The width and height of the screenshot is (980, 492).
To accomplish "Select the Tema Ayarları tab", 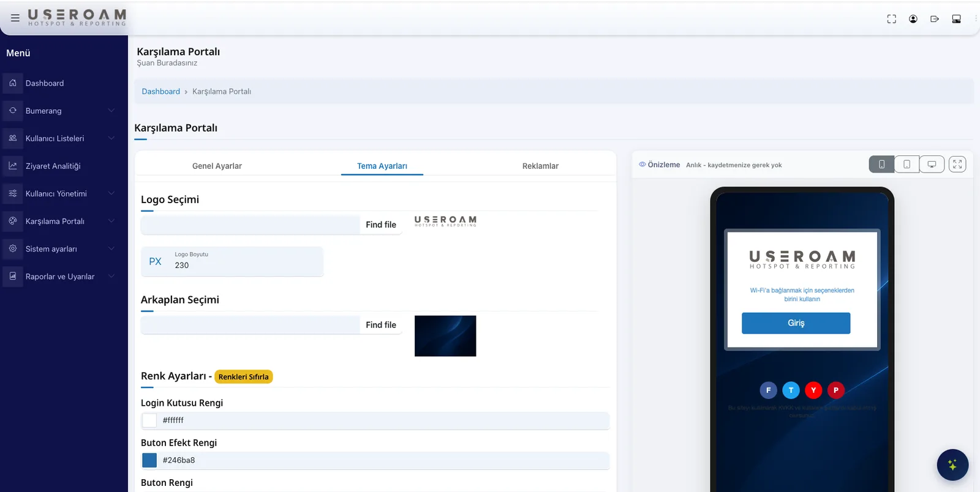I will coord(382,166).
